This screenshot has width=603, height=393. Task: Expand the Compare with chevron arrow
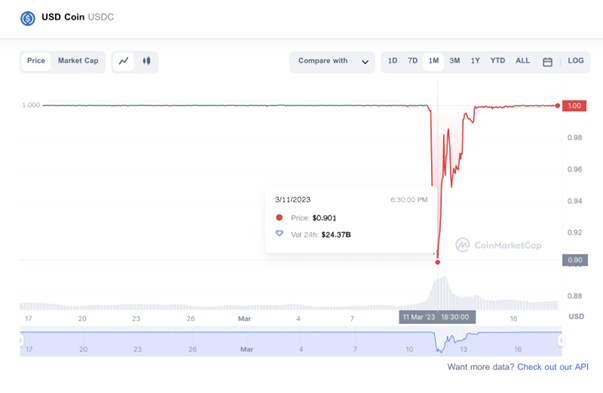pos(365,62)
